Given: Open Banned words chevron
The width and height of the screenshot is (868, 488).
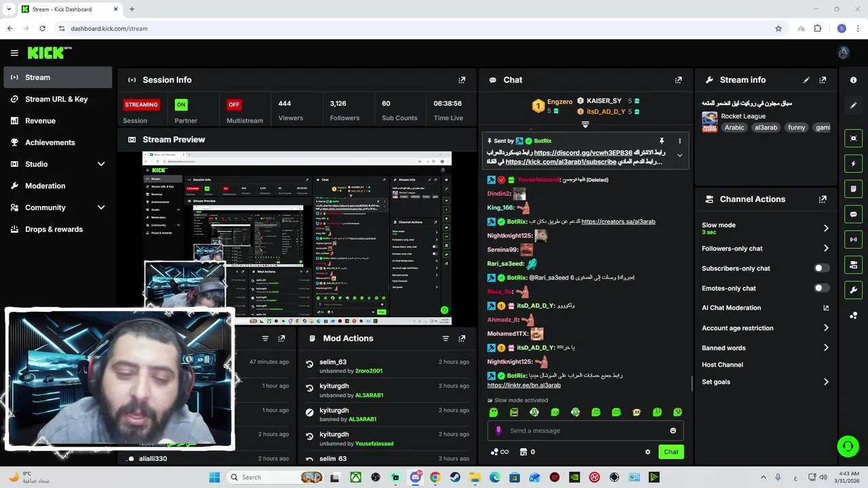Looking at the screenshot, I should [826, 348].
